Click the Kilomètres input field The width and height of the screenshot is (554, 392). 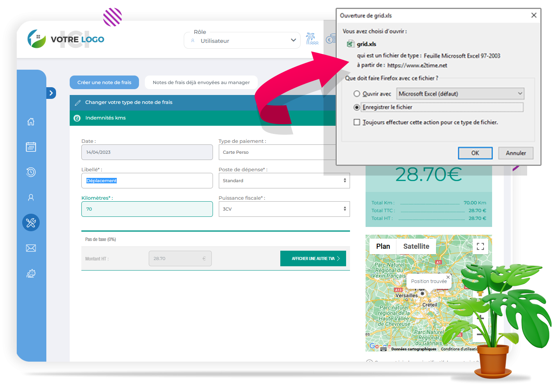pyautogui.click(x=147, y=209)
